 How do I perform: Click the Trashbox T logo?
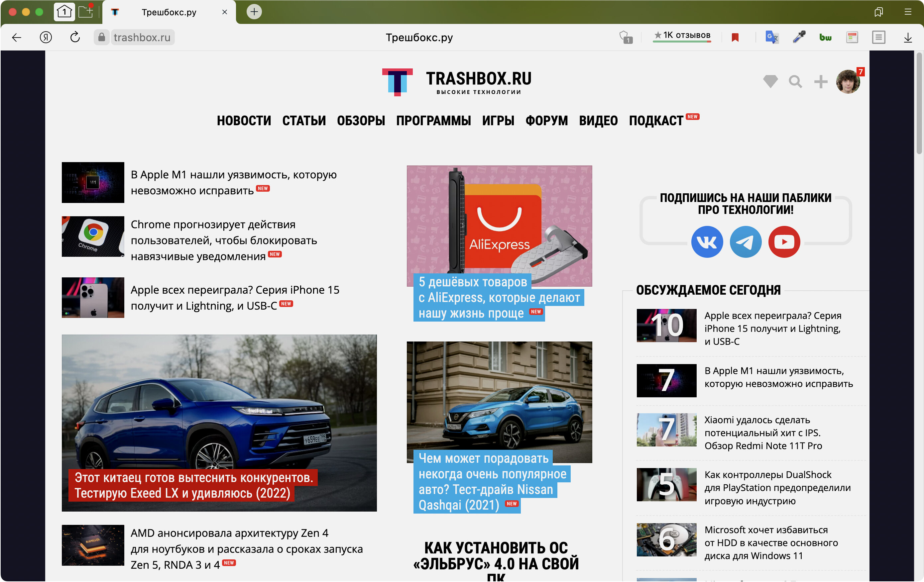[x=397, y=82]
